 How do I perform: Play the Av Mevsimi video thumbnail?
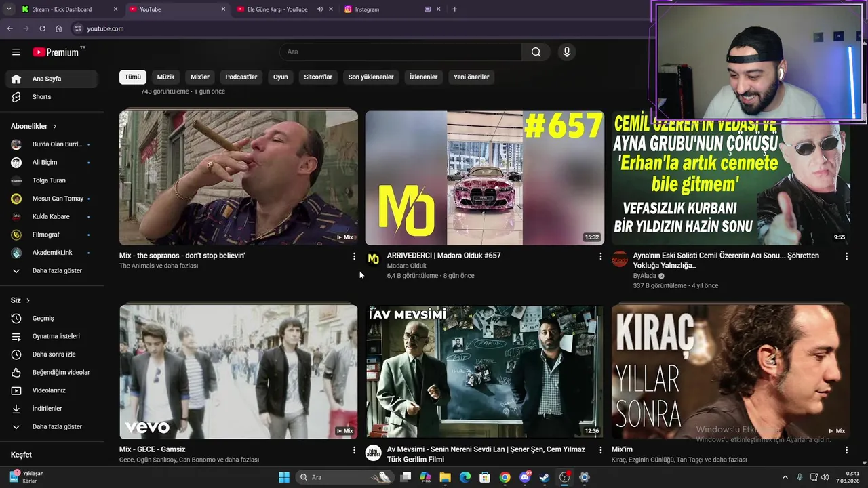(485, 371)
